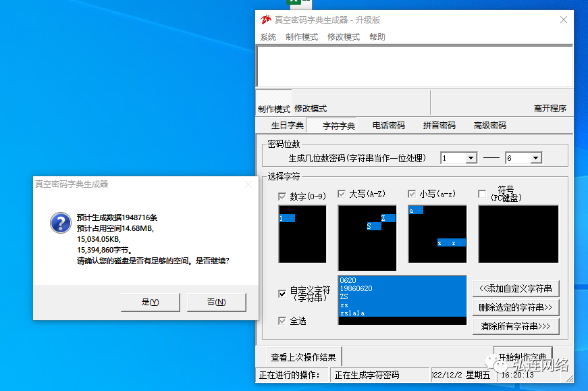
Task: Switch to the 电话密码 tab
Action: click(388, 126)
